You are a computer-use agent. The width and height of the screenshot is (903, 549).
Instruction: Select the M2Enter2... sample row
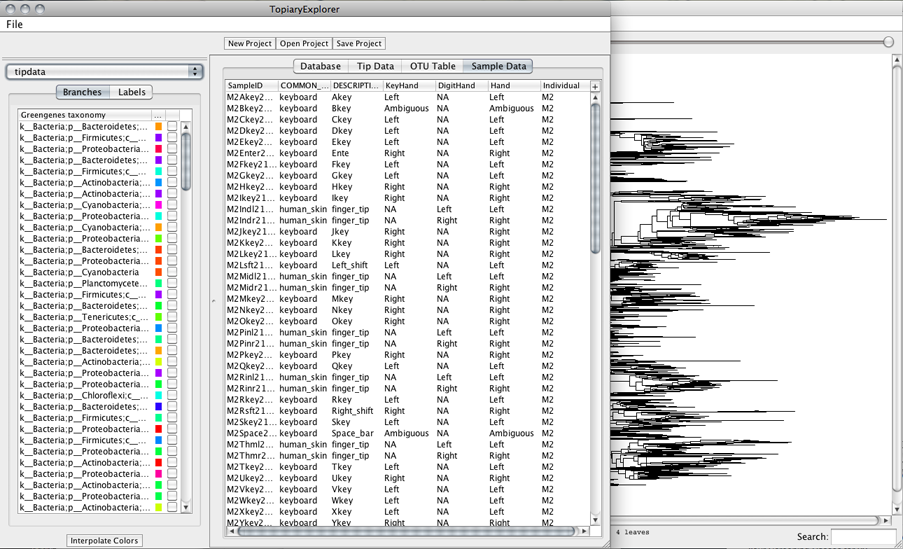pos(408,153)
